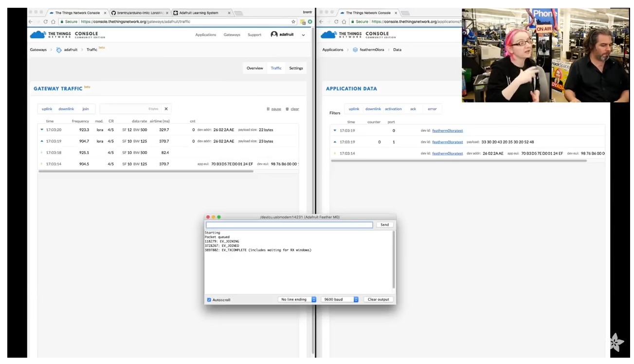Click the Things Network cloud logo in left window
The width and height of the screenshot is (634, 364).
37,35
